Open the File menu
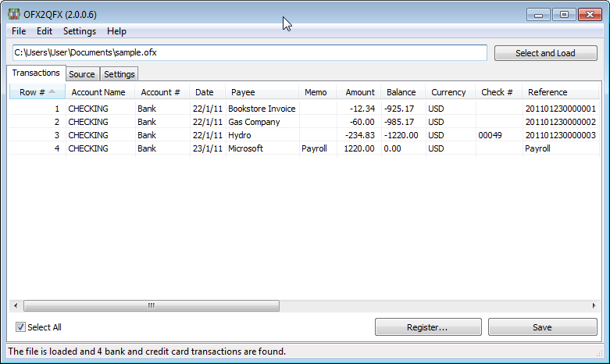Screen dimensions: 610x364 [x=19, y=31]
